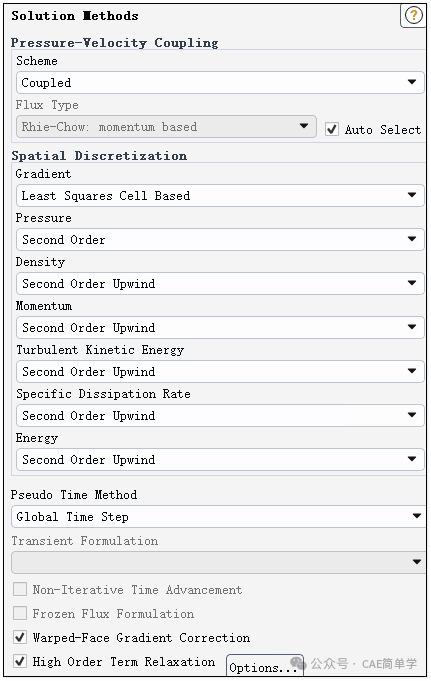431x681 pixels.
Task: Toggle Frozen Flux Formulation checkbox
Action: pos(20,614)
